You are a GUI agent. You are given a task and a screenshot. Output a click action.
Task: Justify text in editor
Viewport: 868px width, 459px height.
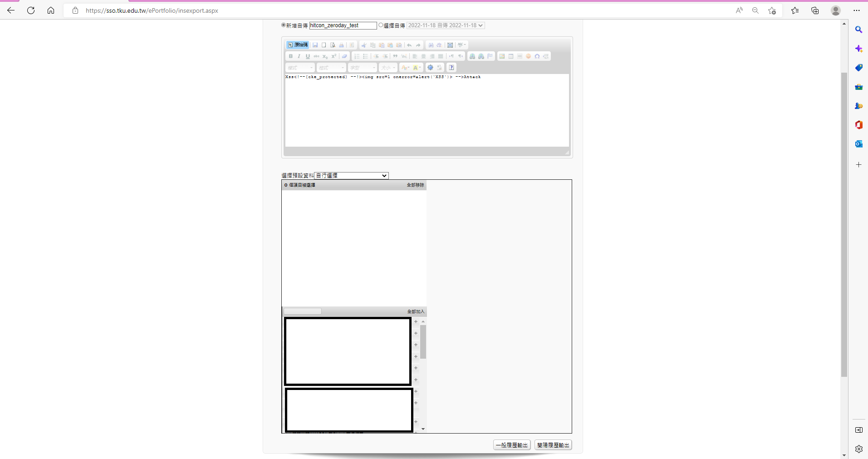tap(441, 56)
